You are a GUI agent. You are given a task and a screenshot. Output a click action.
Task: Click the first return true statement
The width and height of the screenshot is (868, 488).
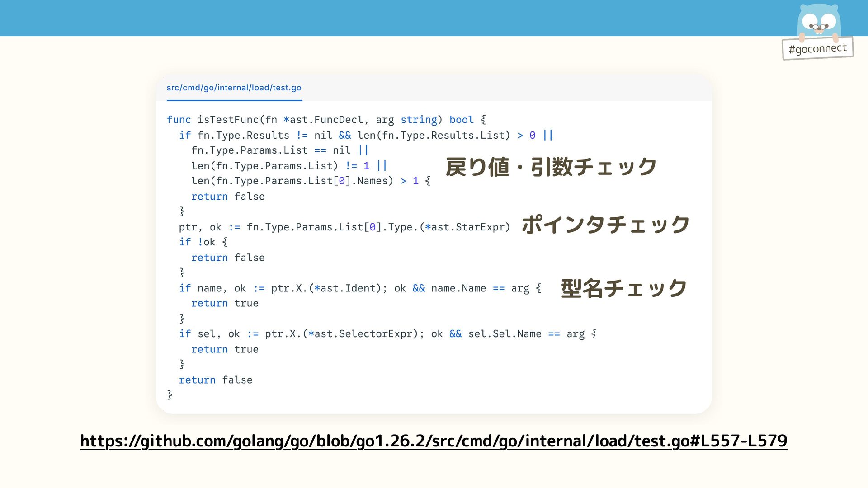[225, 303]
